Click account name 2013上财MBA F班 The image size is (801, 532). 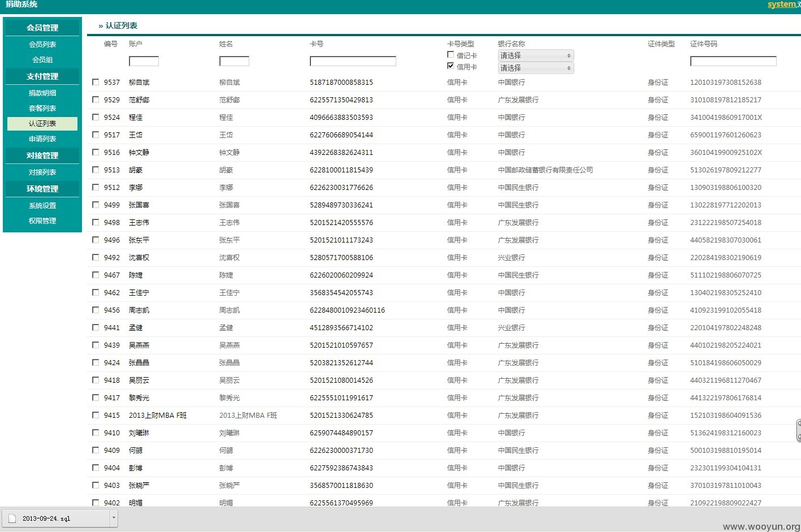coord(158,415)
